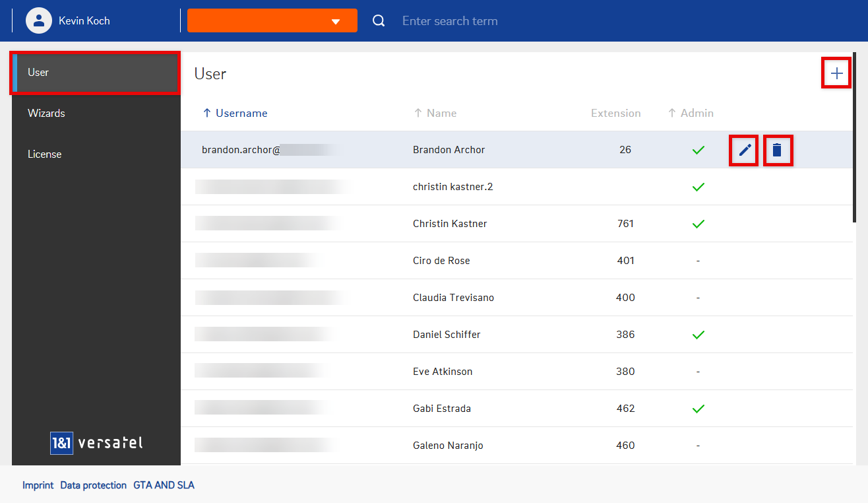Go to the License section

click(44, 154)
